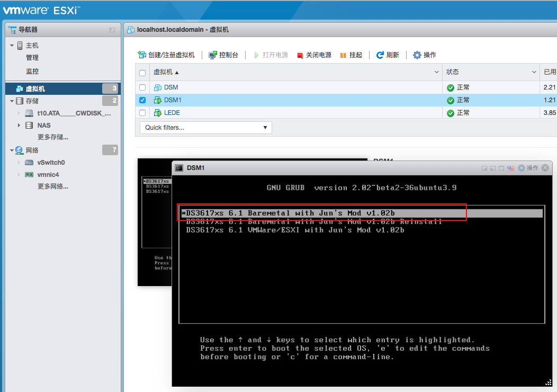The height and width of the screenshot is (392, 557).
Task: Click 关闭电源 to power off
Action: (315, 55)
